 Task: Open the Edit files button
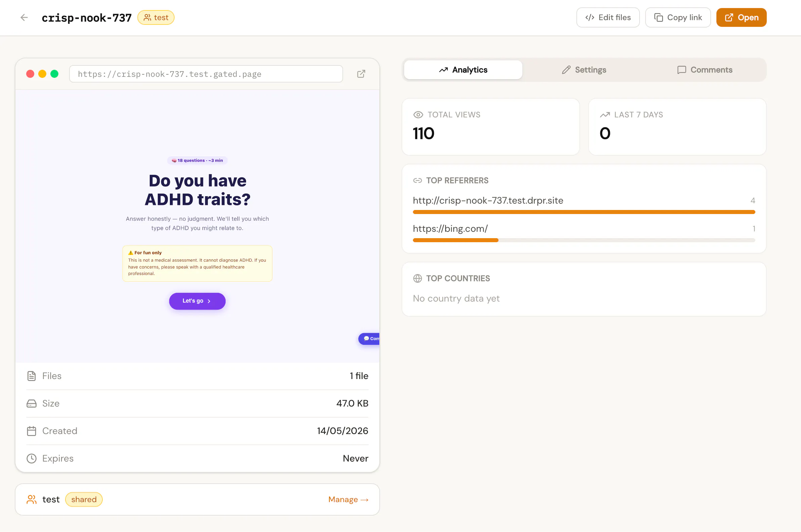coord(608,18)
